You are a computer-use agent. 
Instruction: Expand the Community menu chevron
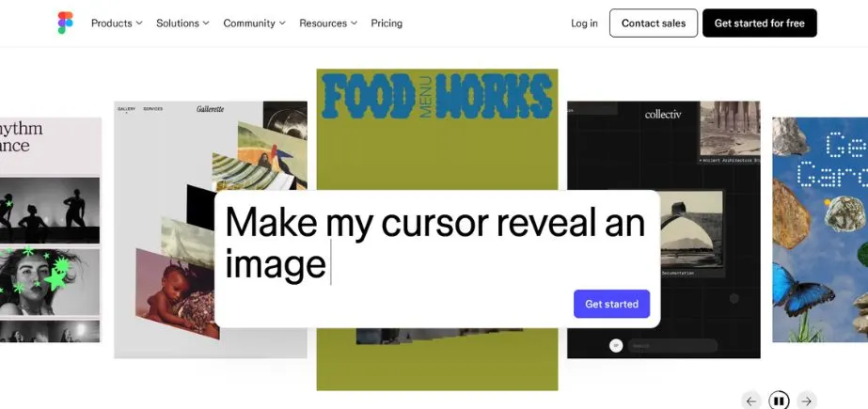pos(282,24)
